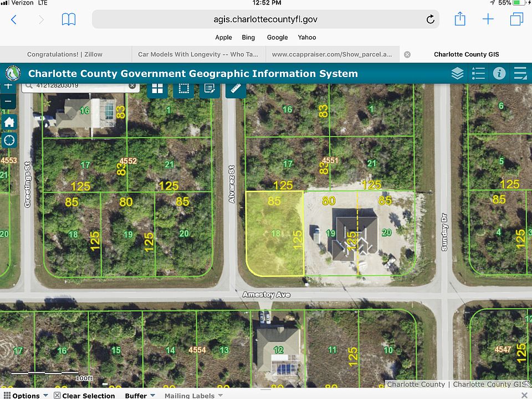Open the map legend list
Viewport: 532px width, 399px height.
pos(478,73)
